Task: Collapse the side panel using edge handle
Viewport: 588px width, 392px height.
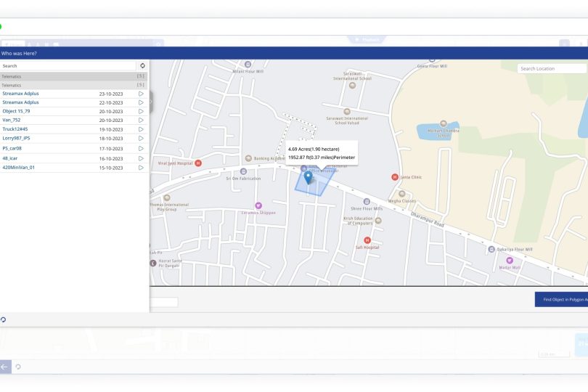Action: click(x=151, y=102)
